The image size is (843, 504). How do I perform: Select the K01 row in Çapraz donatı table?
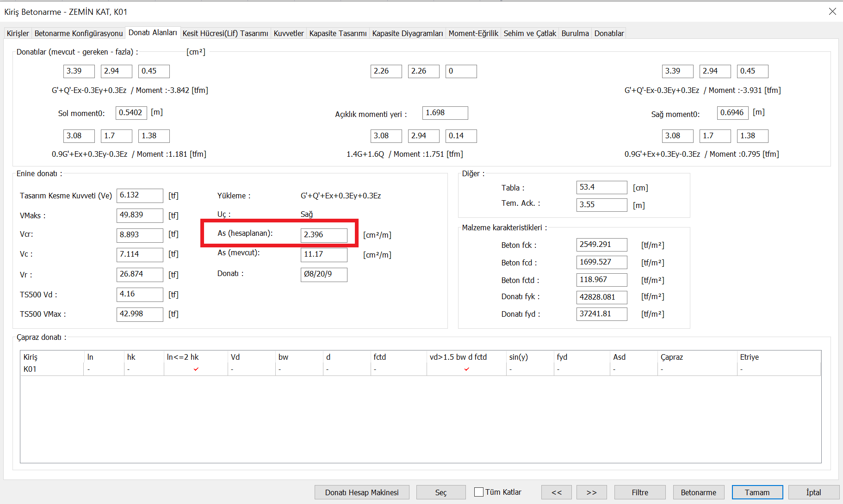click(x=30, y=369)
